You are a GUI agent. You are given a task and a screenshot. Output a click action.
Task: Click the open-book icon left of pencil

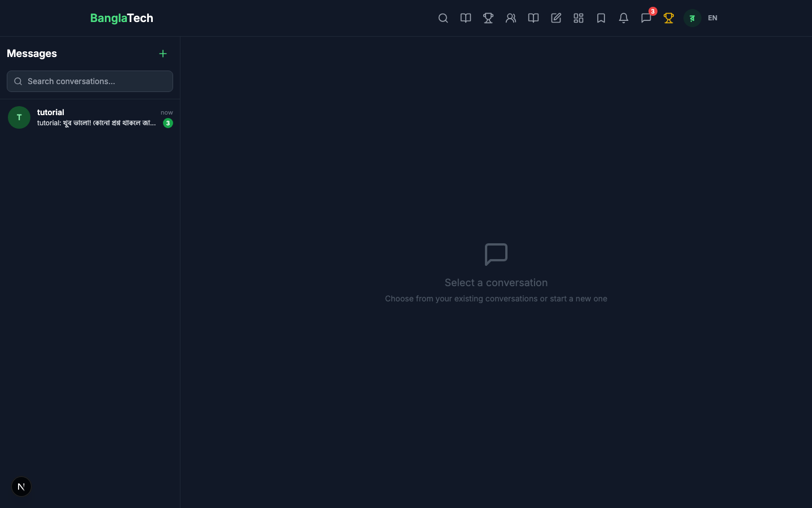533,18
